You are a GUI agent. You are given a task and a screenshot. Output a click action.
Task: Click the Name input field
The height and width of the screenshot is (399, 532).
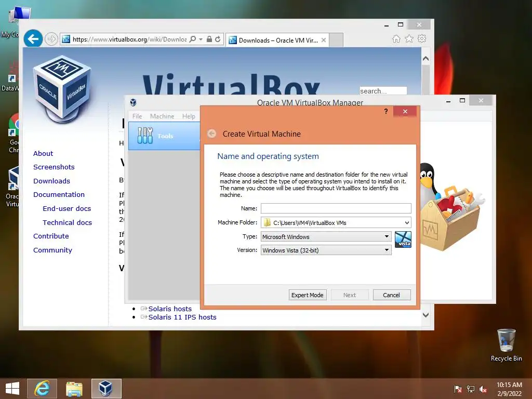click(x=336, y=208)
